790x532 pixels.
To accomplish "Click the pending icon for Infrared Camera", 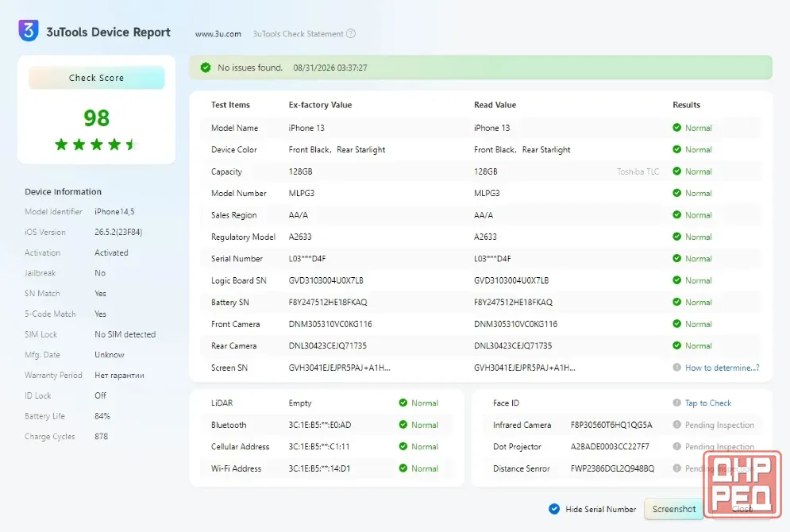I will 676,425.
